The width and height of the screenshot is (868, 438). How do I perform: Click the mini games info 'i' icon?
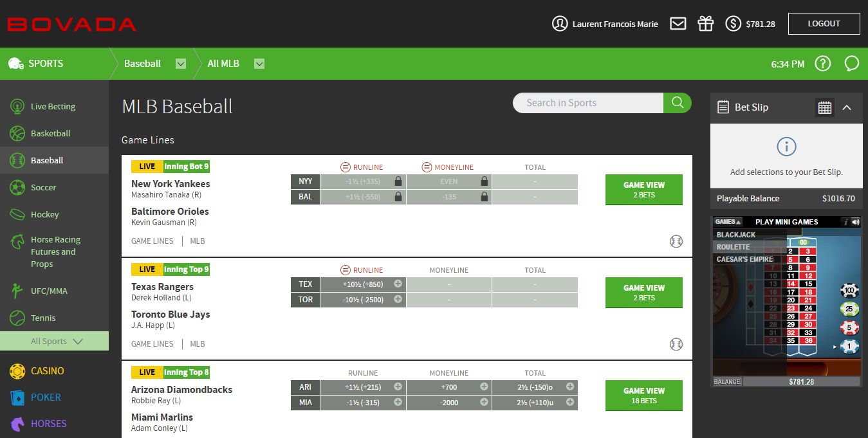(845, 222)
